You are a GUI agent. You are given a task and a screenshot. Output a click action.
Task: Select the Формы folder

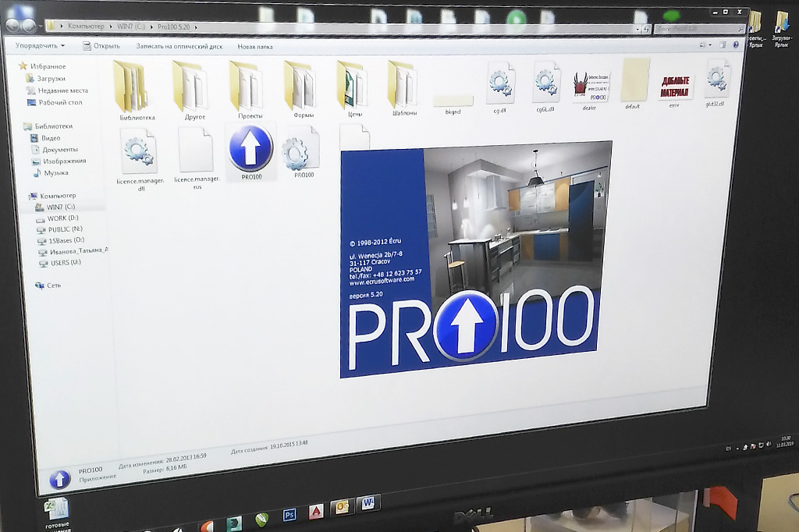tap(302, 89)
